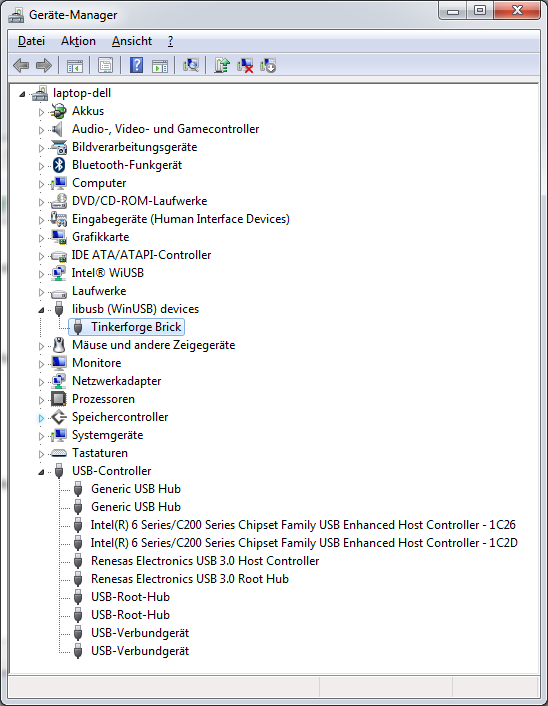The width and height of the screenshot is (548, 706).
Task: Click the Back arrow toolbar icon
Action: (21, 66)
